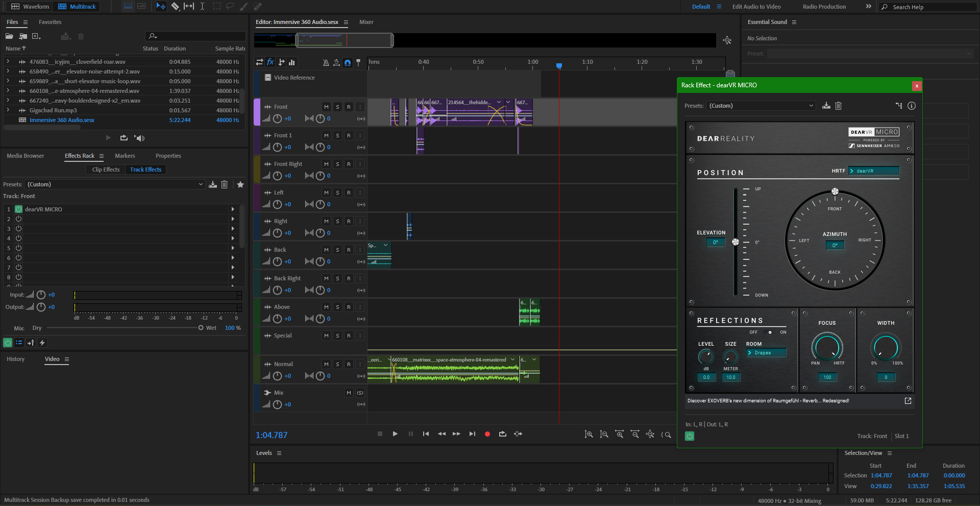Click the Clip Effects button
This screenshot has width=980, height=506.
(106, 170)
